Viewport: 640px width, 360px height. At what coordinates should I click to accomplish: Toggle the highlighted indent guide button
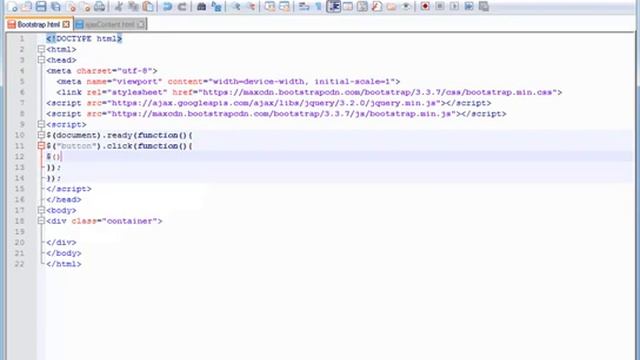pos(333,6)
